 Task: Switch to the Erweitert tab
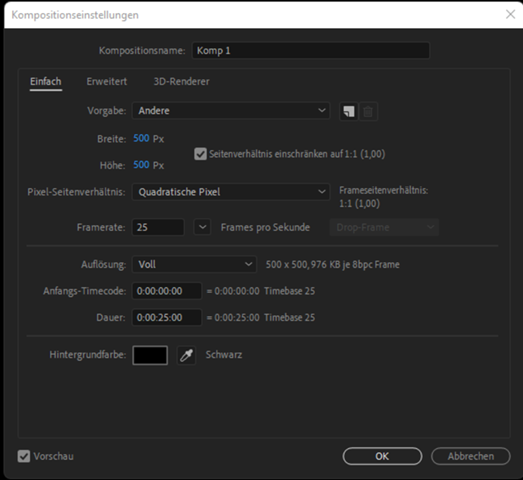tap(107, 82)
